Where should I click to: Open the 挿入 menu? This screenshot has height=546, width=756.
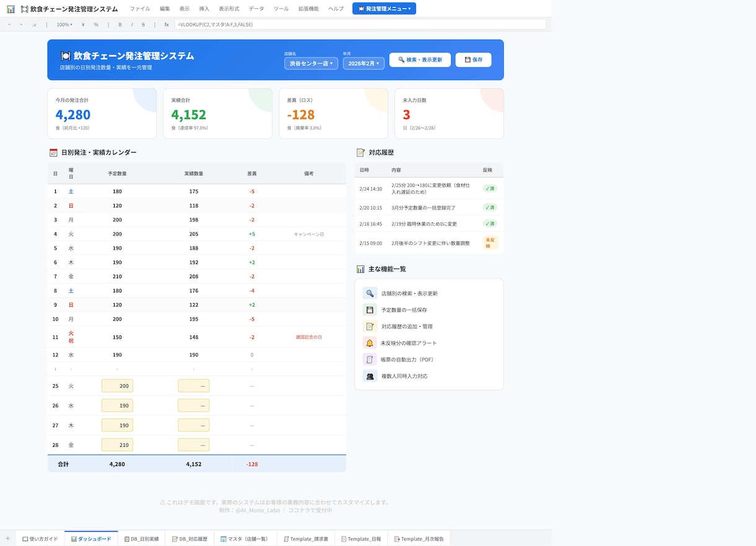click(204, 9)
